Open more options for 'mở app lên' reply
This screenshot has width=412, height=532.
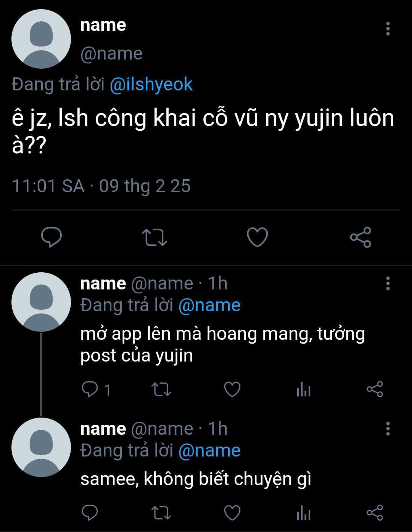pos(388,284)
